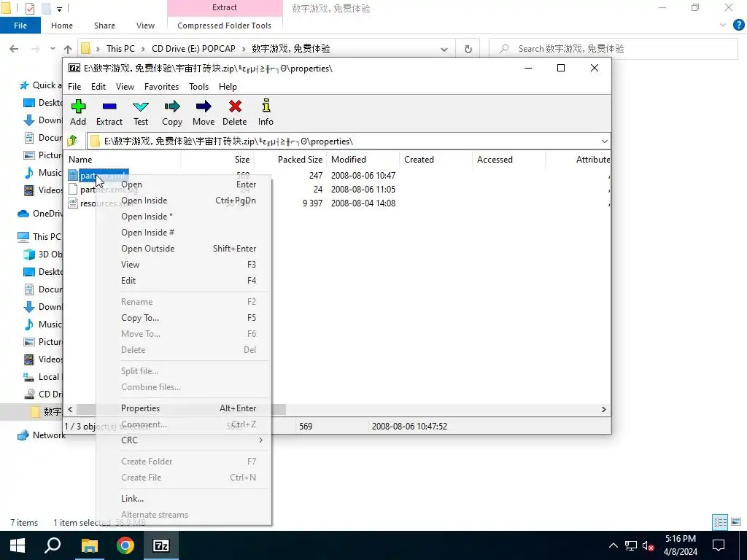Expand the Explorer ribbon chevron
Image resolution: width=747 pixels, height=560 pixels.
click(723, 26)
